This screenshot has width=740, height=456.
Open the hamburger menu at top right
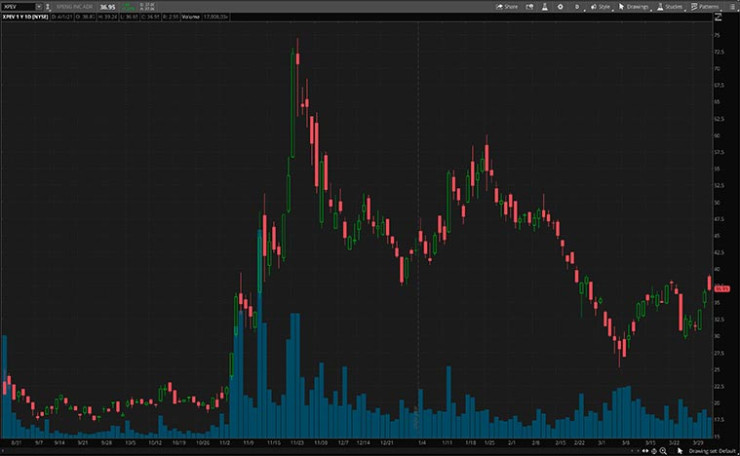point(733,6)
